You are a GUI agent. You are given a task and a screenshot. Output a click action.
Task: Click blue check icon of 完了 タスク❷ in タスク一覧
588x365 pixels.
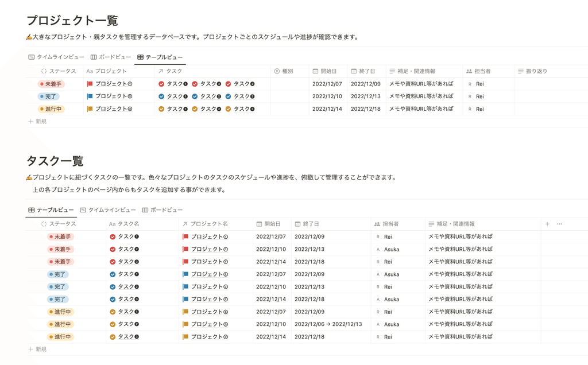point(113,287)
